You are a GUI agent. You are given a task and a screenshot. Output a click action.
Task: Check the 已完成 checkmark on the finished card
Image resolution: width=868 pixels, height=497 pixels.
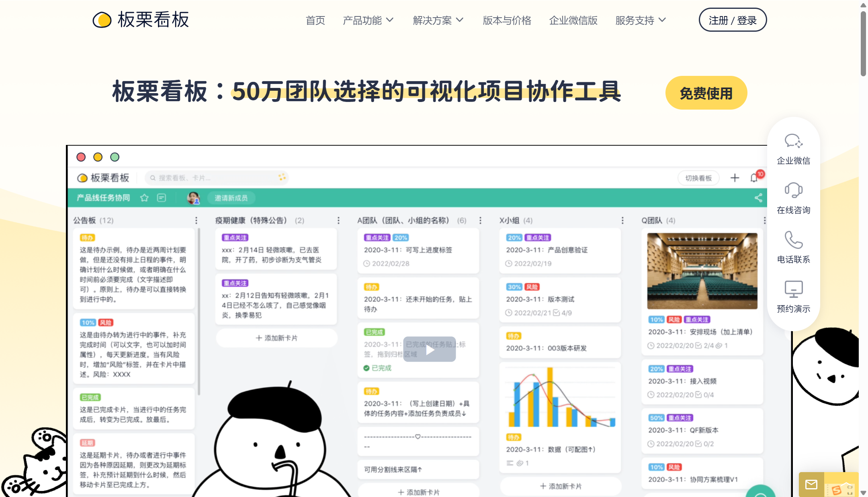pos(366,367)
